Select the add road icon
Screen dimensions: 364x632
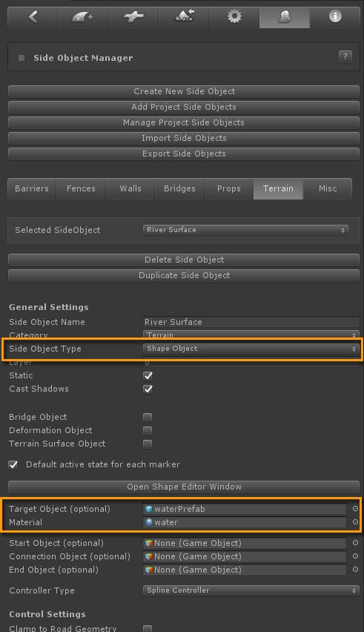(x=83, y=17)
